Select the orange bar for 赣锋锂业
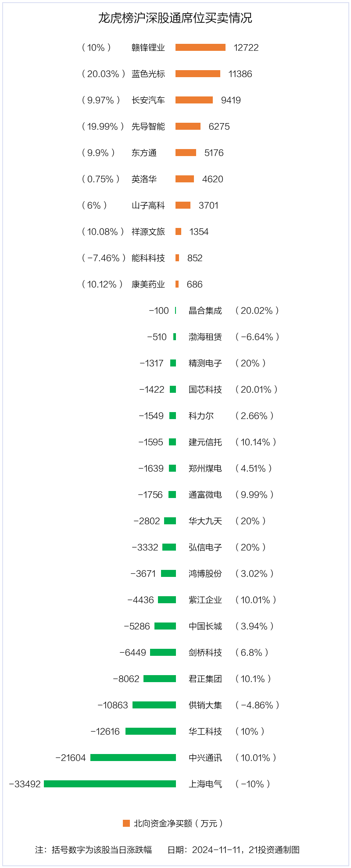351x868 pixels. [201, 47]
